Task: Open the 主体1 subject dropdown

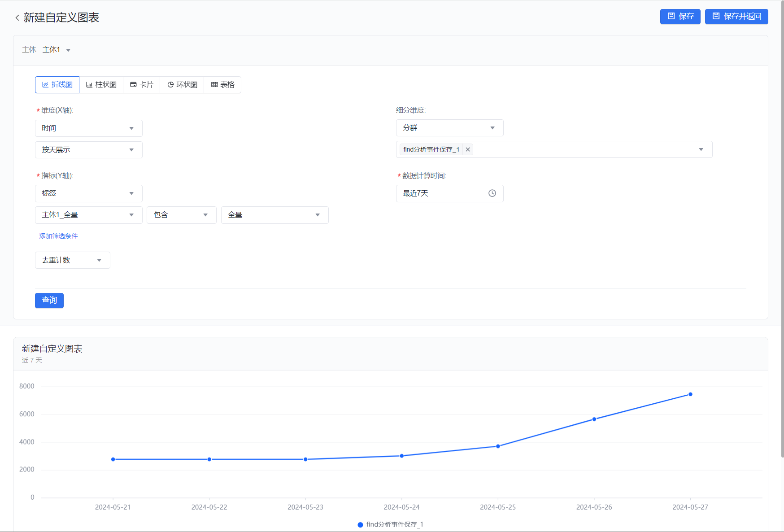Action: coord(57,50)
